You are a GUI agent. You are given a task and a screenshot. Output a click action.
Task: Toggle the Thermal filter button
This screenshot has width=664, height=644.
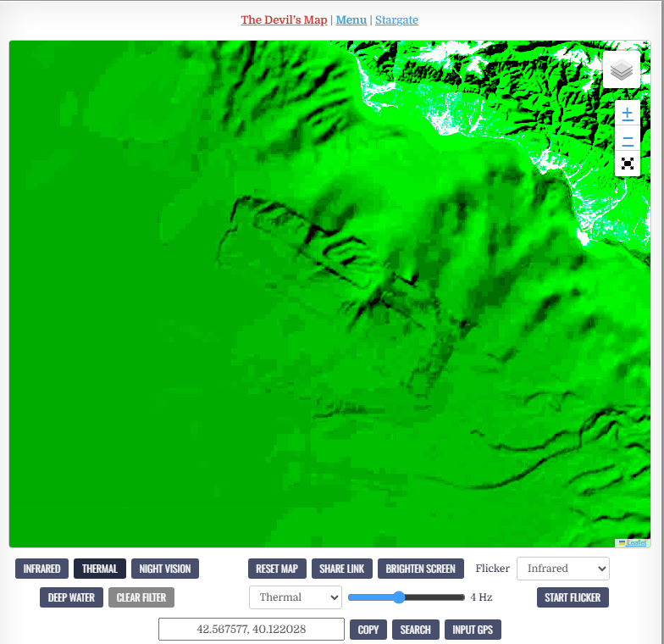coord(100,569)
